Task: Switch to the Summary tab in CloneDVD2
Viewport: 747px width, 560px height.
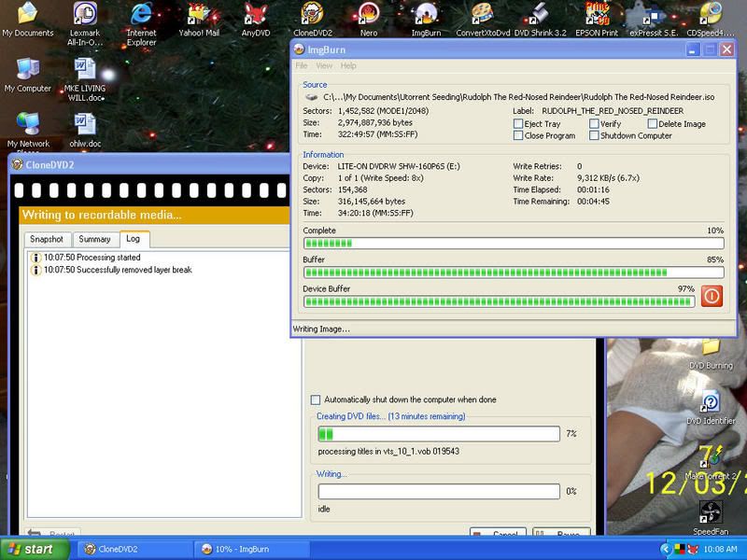Action: (94, 239)
